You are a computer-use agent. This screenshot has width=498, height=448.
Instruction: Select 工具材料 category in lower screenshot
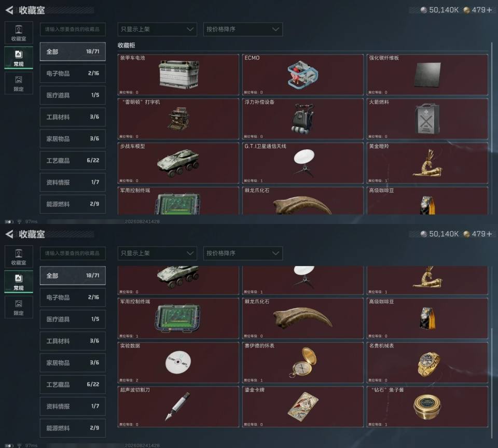73,341
